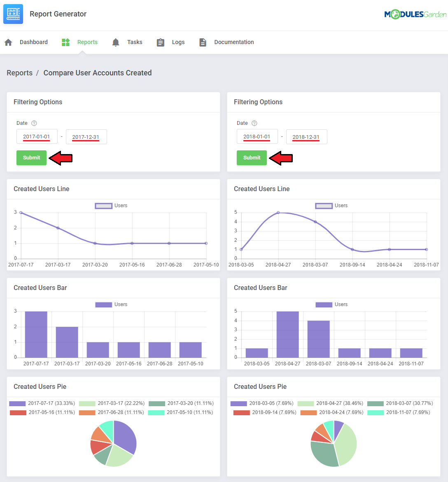Click the 2018-01-01 start date field
Image resolution: width=448 pixels, height=482 pixels.
[257, 136]
